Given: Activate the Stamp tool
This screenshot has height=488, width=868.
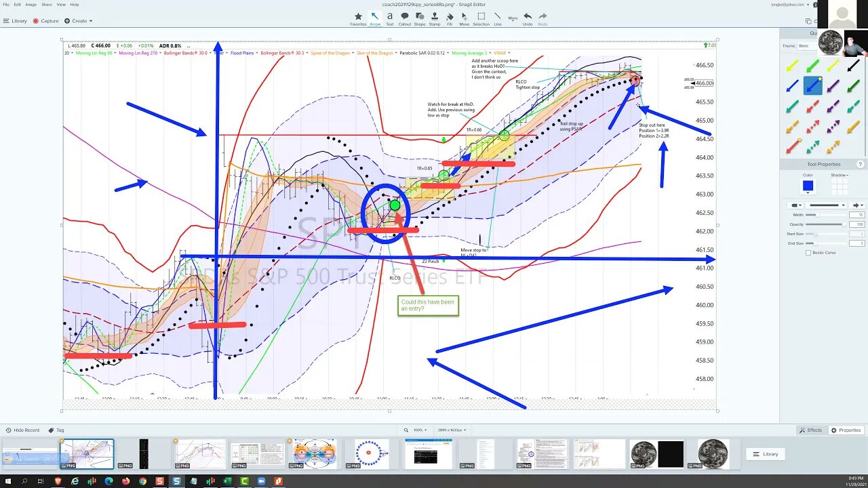Looking at the screenshot, I should pyautogui.click(x=435, y=18).
